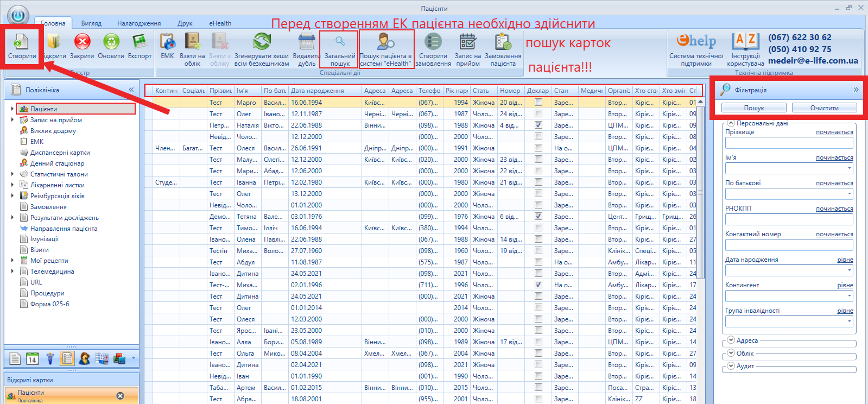Screen dimensions: 868x404
Task: Click the Запис на прийом ribbon icon
Action: point(468,41)
